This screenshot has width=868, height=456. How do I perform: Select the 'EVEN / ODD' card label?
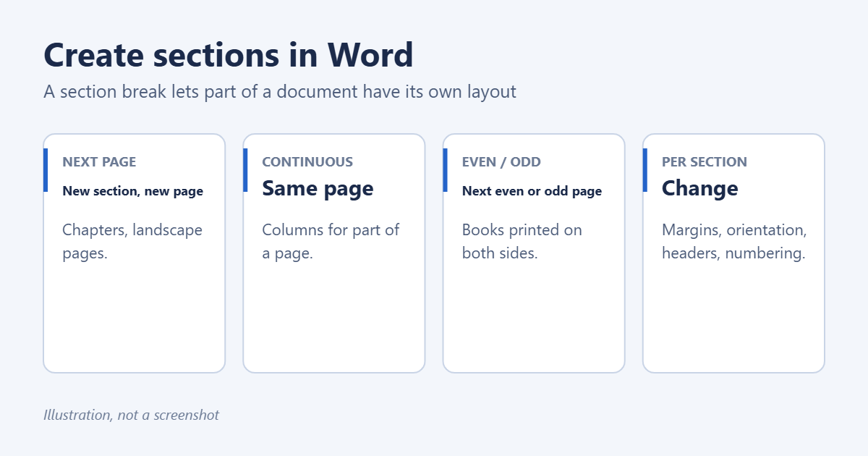[x=501, y=162]
